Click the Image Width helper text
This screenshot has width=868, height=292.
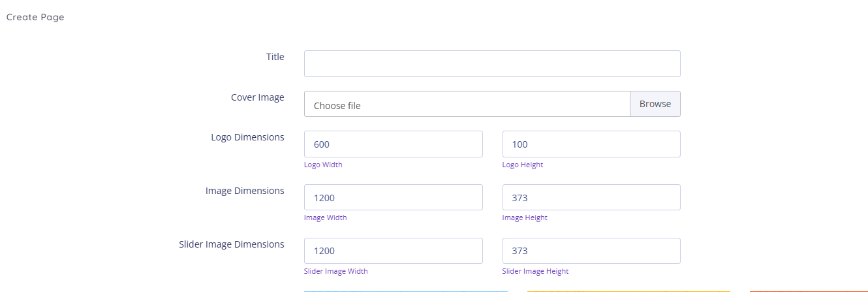[x=326, y=218]
